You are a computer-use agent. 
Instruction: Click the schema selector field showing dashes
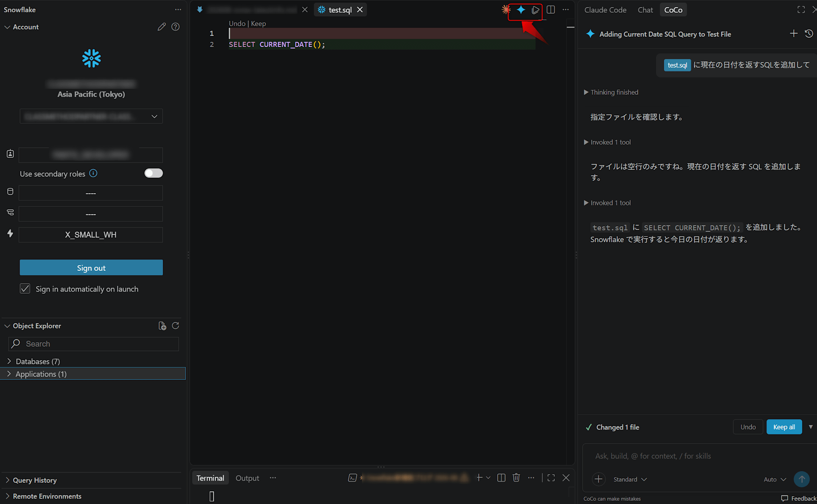pos(91,214)
